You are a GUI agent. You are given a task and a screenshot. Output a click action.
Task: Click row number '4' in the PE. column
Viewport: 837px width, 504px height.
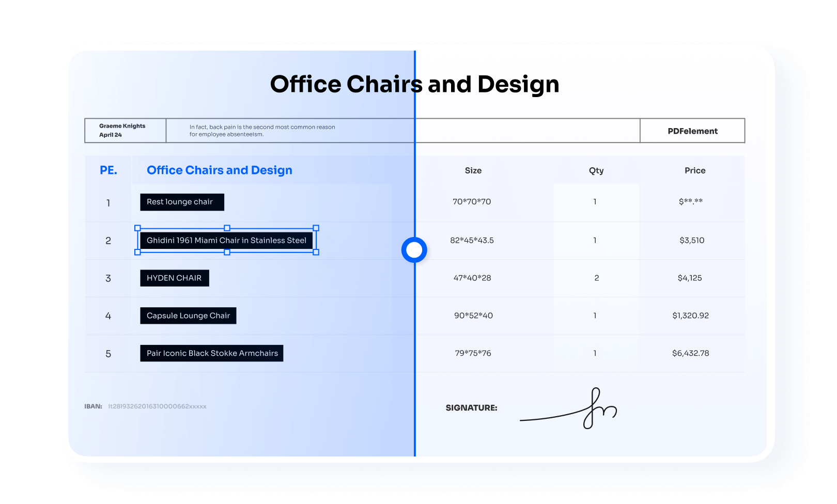pyautogui.click(x=109, y=316)
